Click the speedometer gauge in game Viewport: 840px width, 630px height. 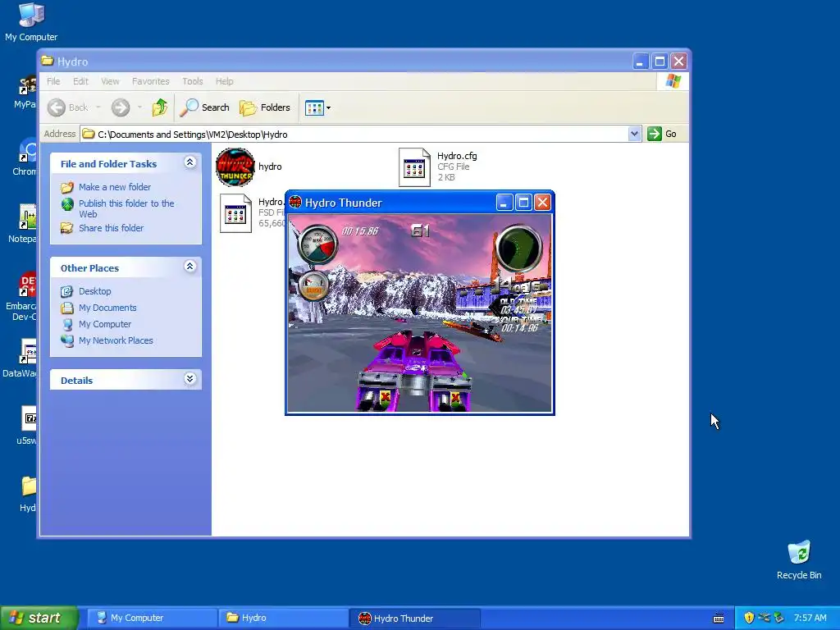pos(317,244)
